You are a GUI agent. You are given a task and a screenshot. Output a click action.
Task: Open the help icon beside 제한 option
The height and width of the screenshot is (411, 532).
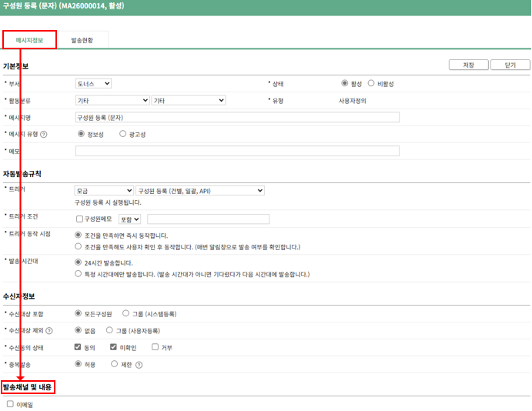pyautogui.click(x=139, y=365)
